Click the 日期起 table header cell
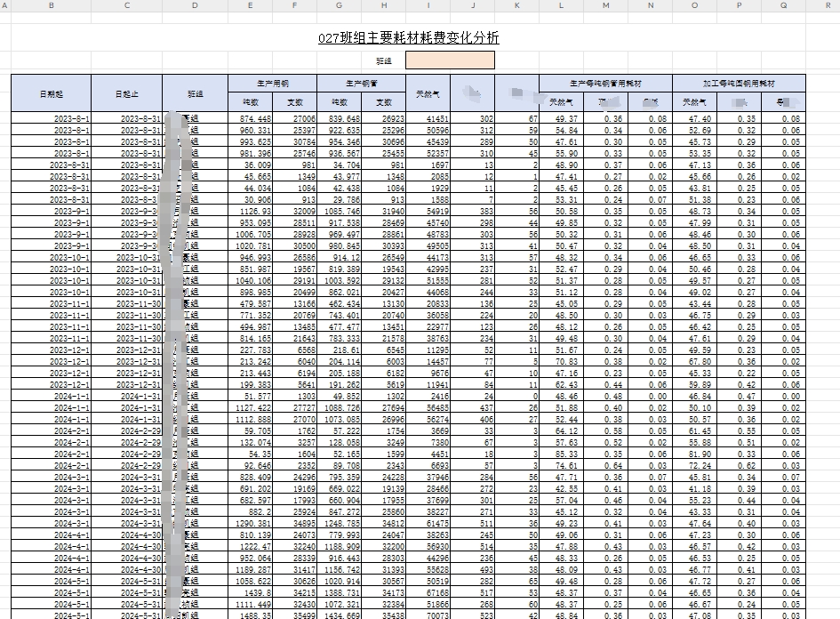 tap(51, 92)
